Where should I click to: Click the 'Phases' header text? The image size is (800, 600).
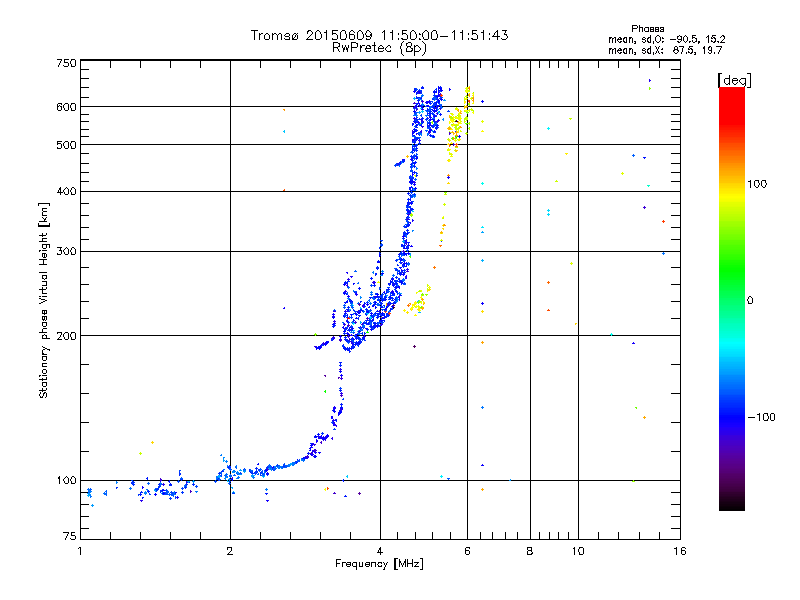tap(647, 29)
